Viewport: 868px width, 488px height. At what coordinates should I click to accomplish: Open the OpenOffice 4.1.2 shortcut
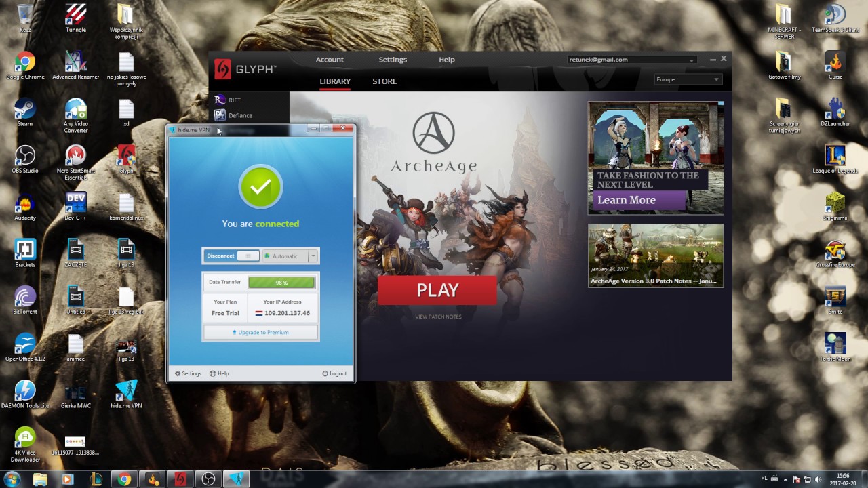pos(25,346)
